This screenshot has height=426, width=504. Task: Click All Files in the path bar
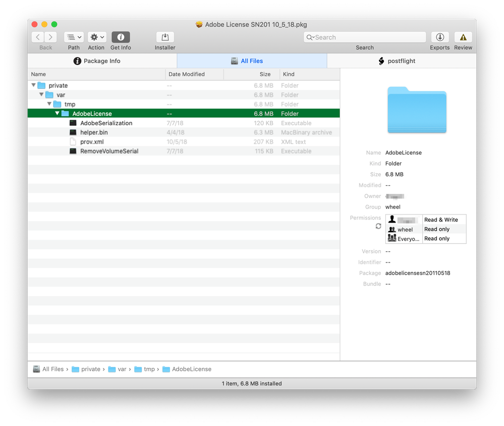48,369
